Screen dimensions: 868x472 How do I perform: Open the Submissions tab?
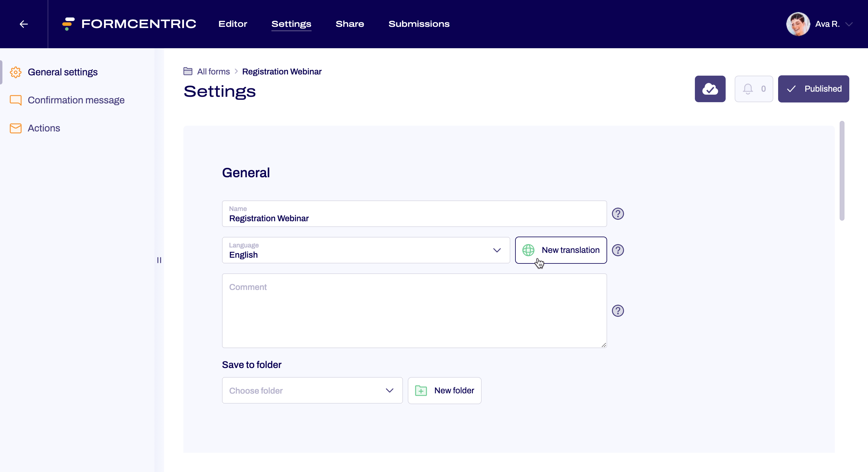[419, 24]
